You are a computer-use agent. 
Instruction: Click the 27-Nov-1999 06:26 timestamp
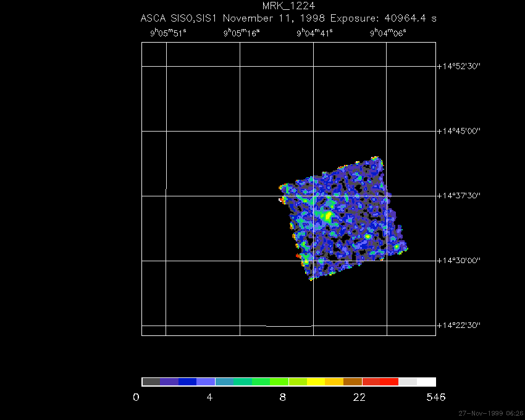[491, 413]
